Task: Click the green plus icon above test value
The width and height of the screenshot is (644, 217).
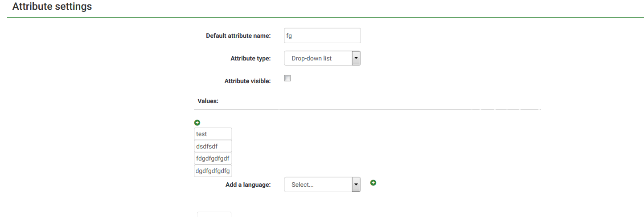Action: tap(197, 122)
